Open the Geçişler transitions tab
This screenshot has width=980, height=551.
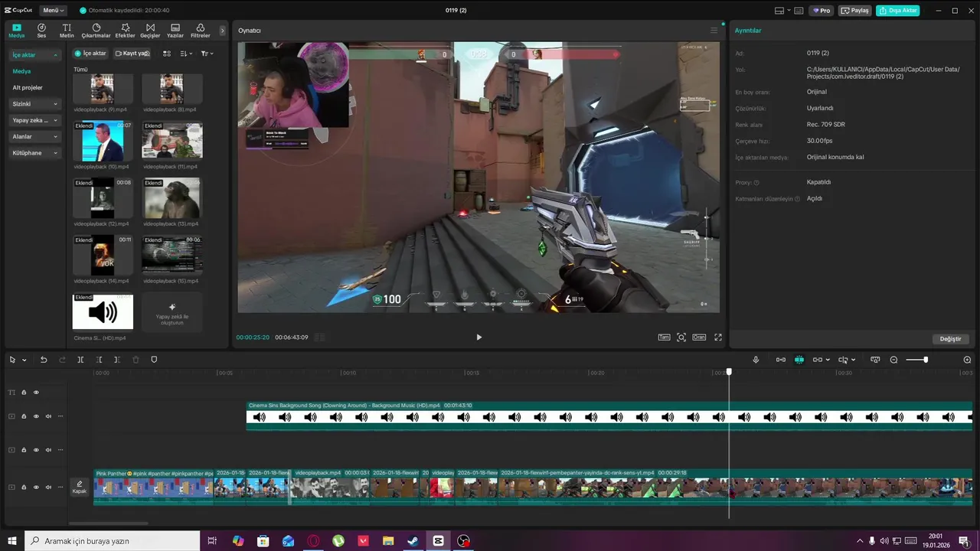click(x=150, y=31)
